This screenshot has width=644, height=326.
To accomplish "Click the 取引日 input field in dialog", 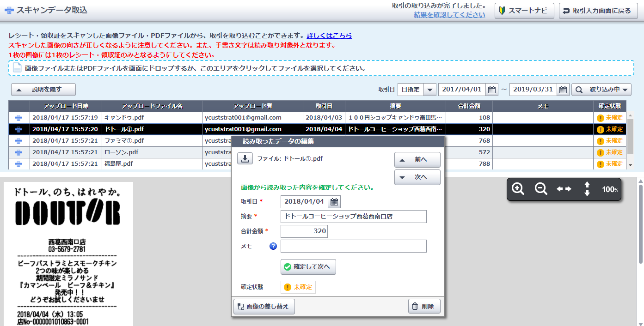I will pyautogui.click(x=304, y=201).
